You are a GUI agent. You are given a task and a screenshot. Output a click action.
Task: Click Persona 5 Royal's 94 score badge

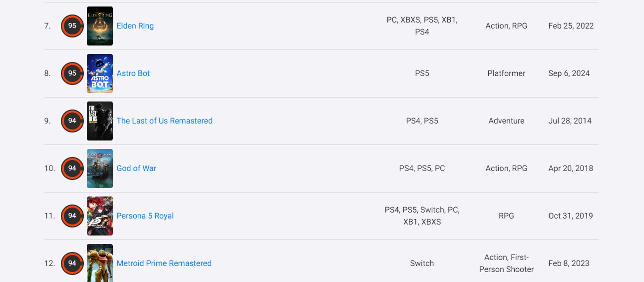[72, 216]
